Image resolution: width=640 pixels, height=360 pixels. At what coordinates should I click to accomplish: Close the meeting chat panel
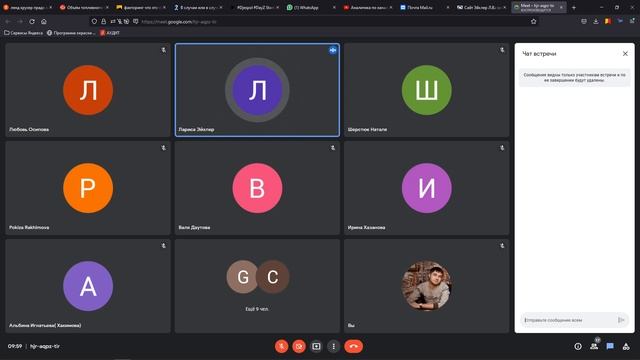click(625, 53)
